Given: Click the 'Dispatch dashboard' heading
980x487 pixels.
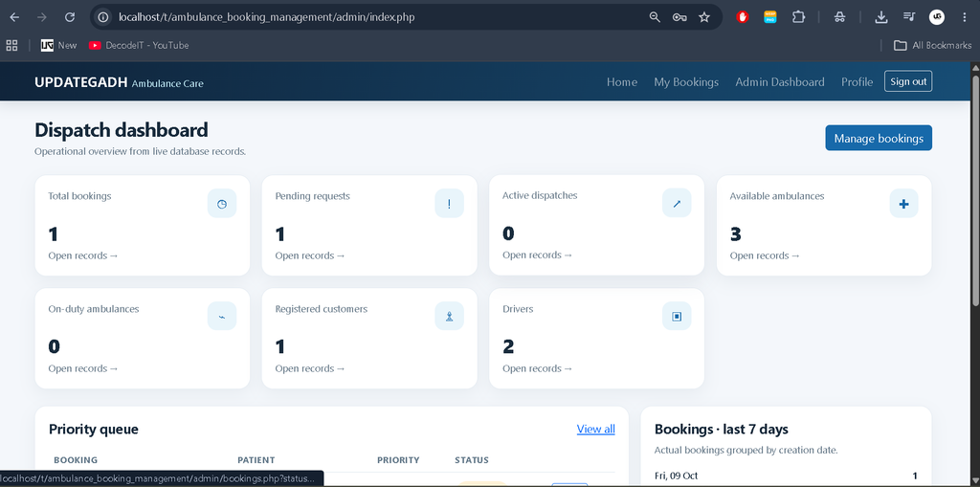Looking at the screenshot, I should (122, 130).
